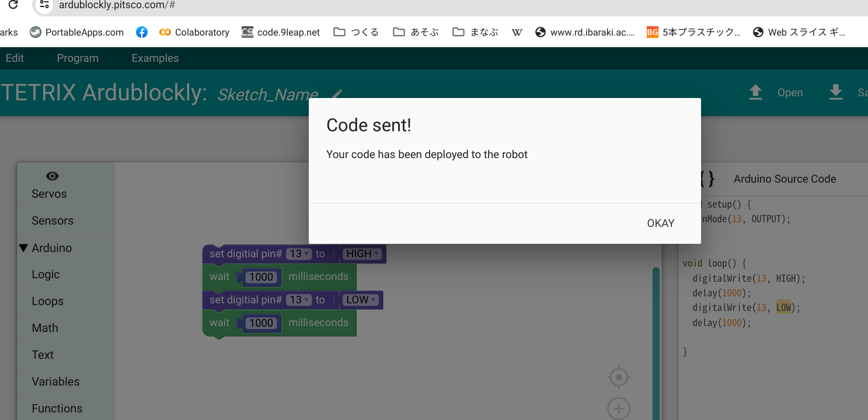Viewport: 868px width, 420px height.
Task: Open Colaboratory bookmark
Action: 194,32
